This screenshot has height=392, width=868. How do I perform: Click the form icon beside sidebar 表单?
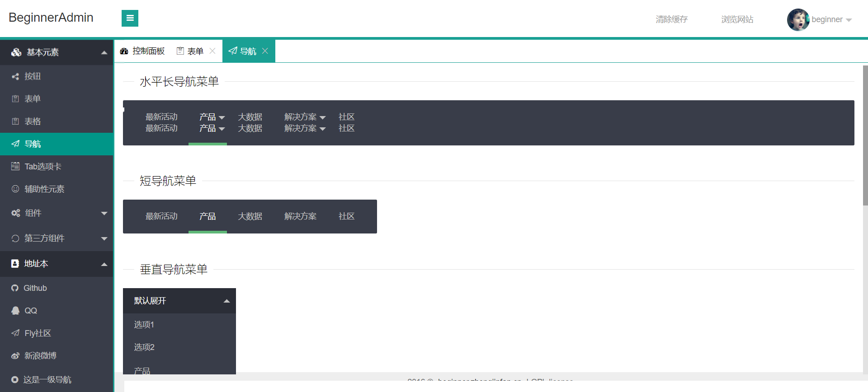(x=15, y=99)
